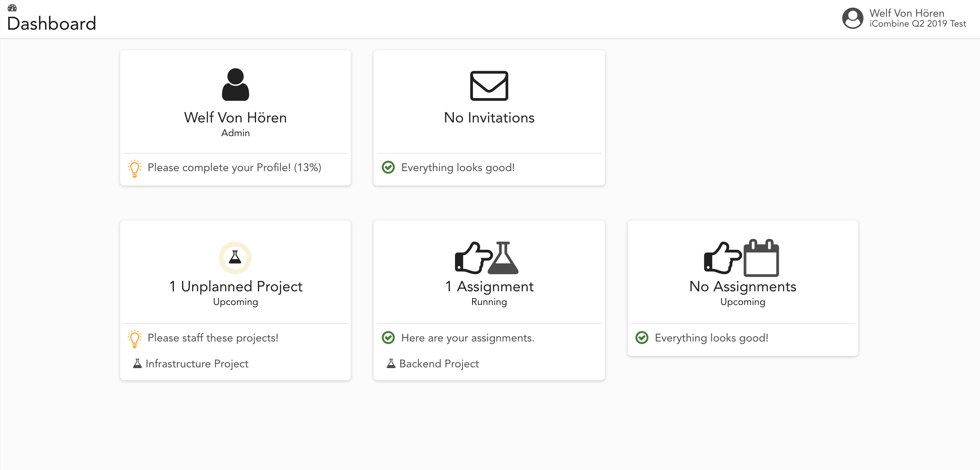Click the lightbulb icon beside staff projects hint
Screen dimensions: 980x470
click(135, 338)
